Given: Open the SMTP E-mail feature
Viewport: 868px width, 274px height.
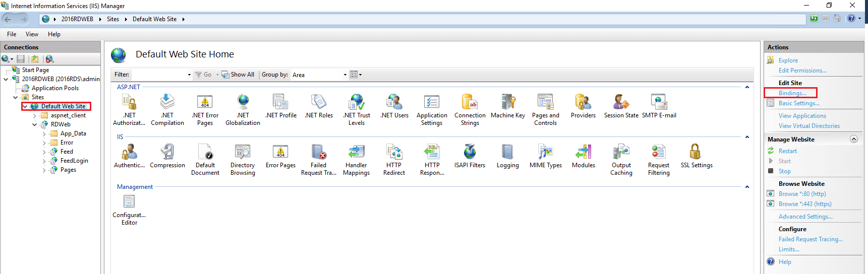Looking at the screenshot, I should 659,106.
